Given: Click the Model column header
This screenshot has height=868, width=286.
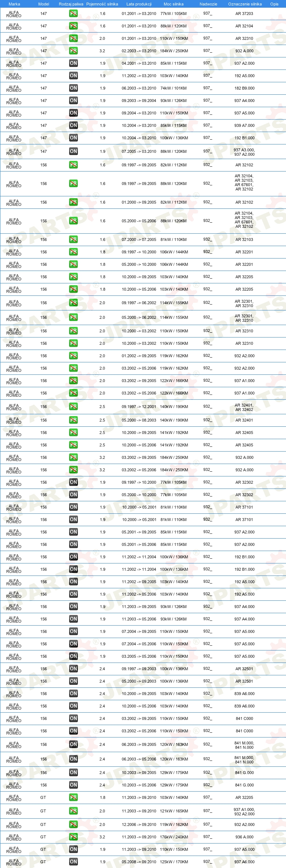Looking at the screenshot, I should point(44,4).
